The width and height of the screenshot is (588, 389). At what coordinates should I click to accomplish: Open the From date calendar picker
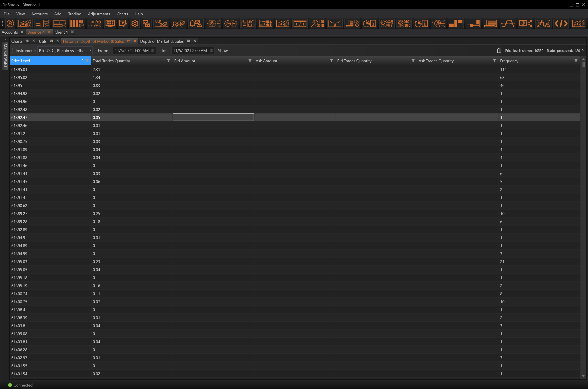coord(153,51)
